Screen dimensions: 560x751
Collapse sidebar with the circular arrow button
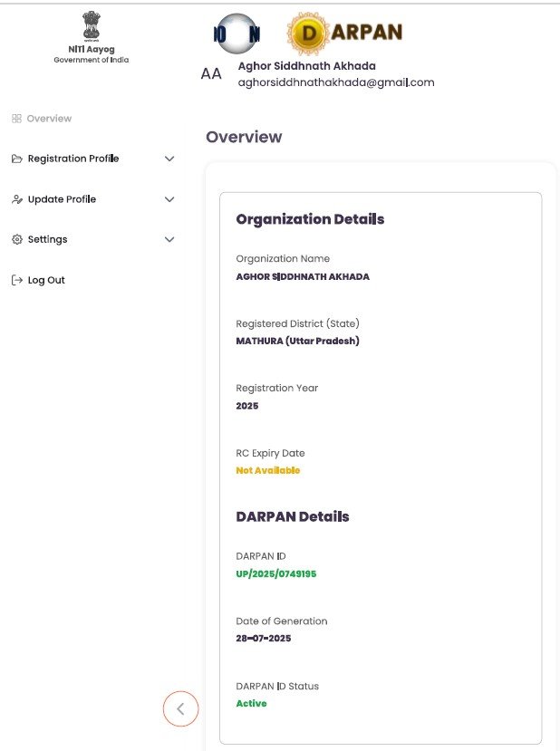180,708
